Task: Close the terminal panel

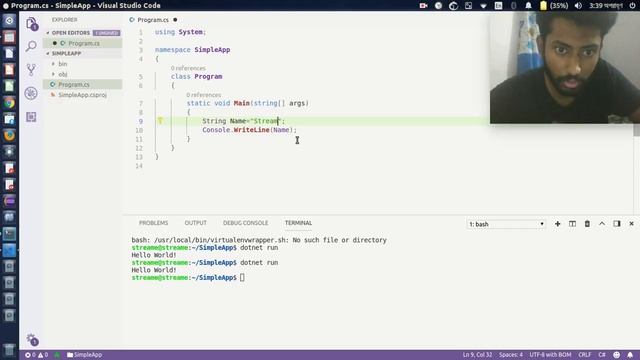Action: coord(631,224)
